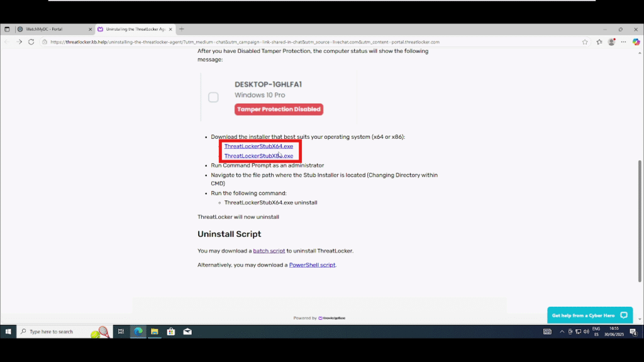Click the page vertical scrollbar thumb
The width and height of the screenshot is (644, 362).
click(x=640, y=221)
